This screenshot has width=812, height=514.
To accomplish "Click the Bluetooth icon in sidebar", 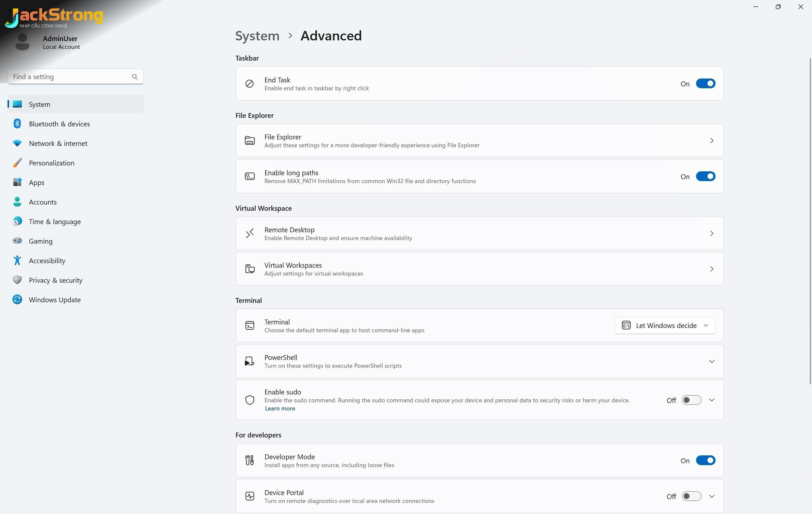I will point(17,124).
